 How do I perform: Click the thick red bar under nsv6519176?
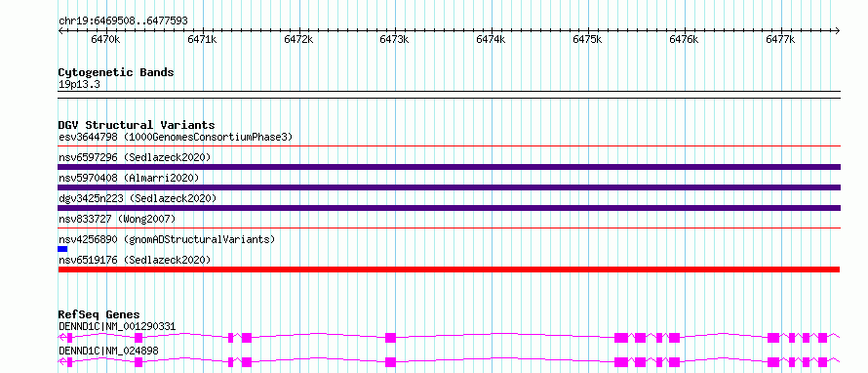(x=449, y=269)
